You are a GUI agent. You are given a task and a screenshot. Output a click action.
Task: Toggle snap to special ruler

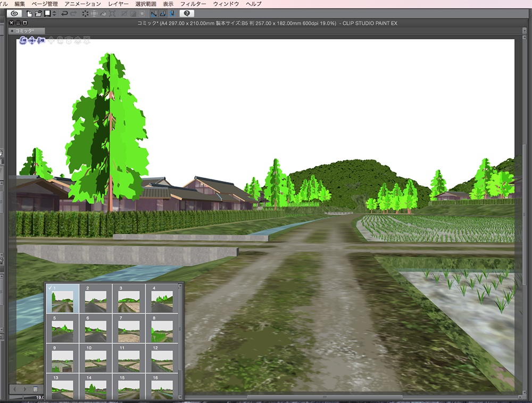(163, 13)
